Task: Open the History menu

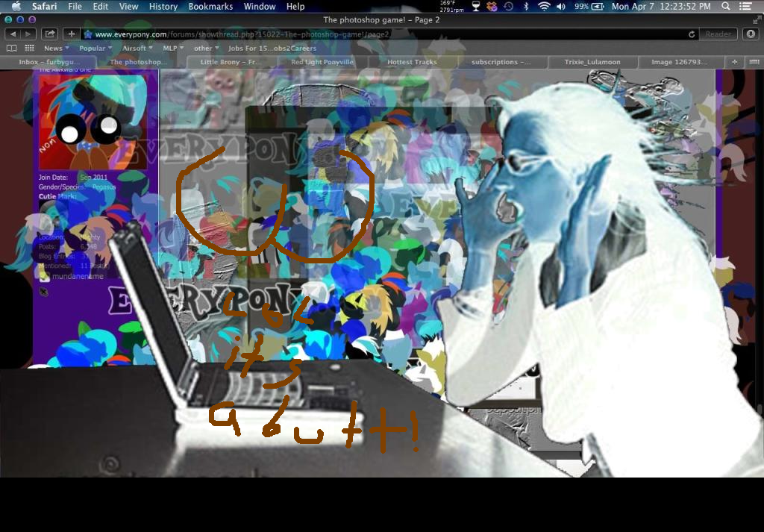Action: coord(163,6)
